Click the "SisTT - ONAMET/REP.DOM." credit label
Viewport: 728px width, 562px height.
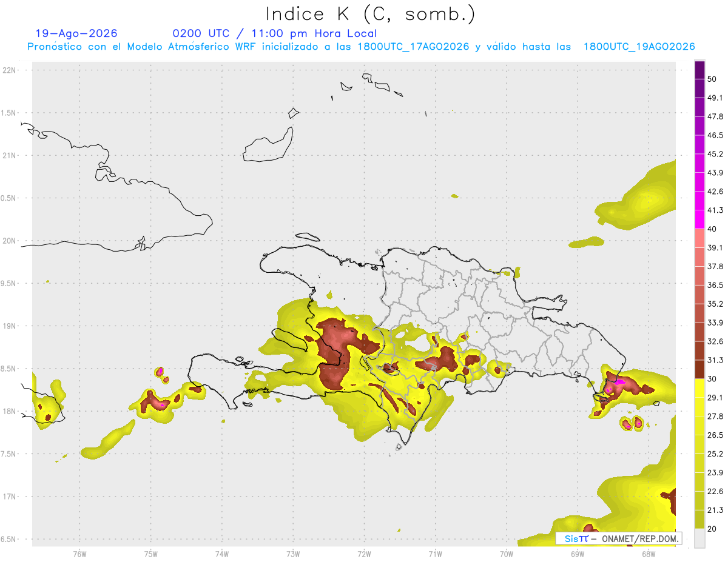point(619,538)
